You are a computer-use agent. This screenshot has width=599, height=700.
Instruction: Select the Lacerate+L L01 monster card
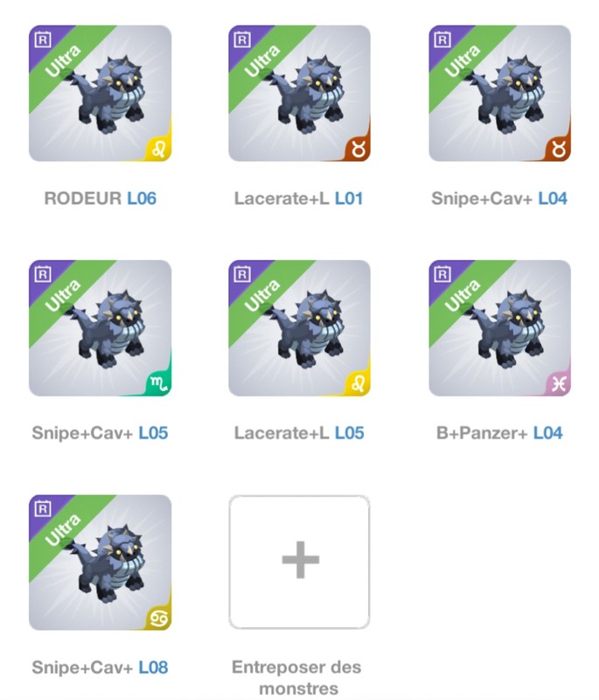(299, 94)
